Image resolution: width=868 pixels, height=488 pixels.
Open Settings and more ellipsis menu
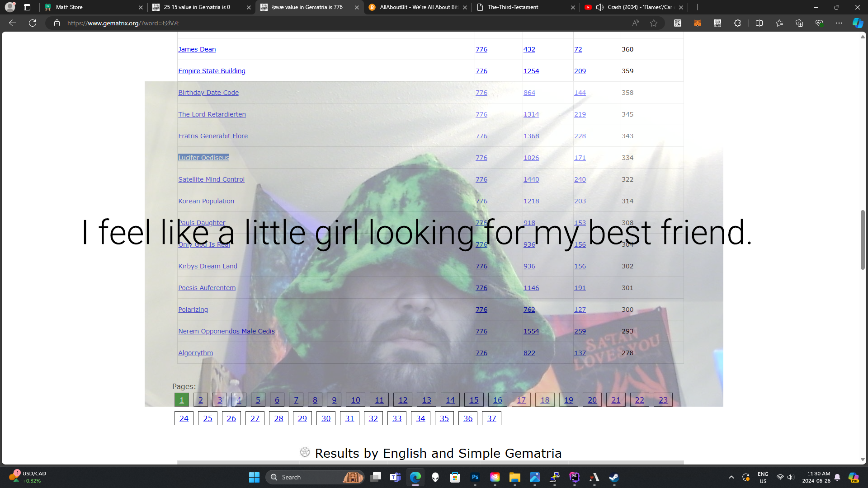tap(839, 23)
